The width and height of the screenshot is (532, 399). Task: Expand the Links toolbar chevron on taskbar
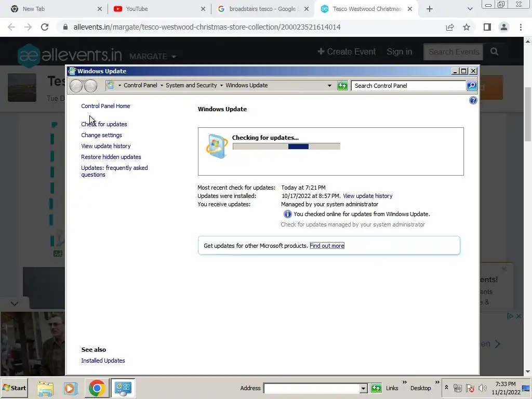pos(404,382)
